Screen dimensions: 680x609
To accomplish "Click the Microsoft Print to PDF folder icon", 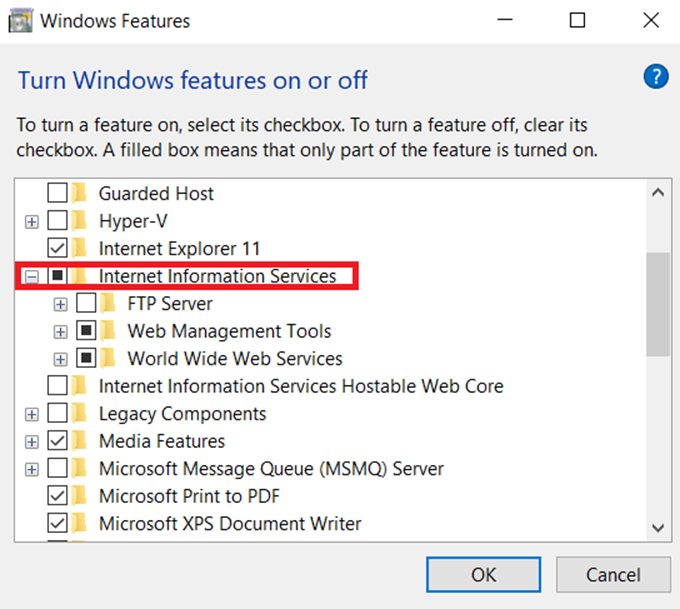I will [x=79, y=496].
